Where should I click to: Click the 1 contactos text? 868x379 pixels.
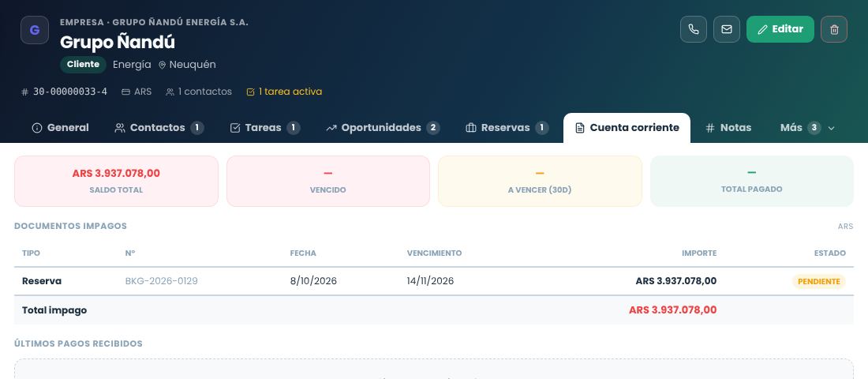point(205,92)
